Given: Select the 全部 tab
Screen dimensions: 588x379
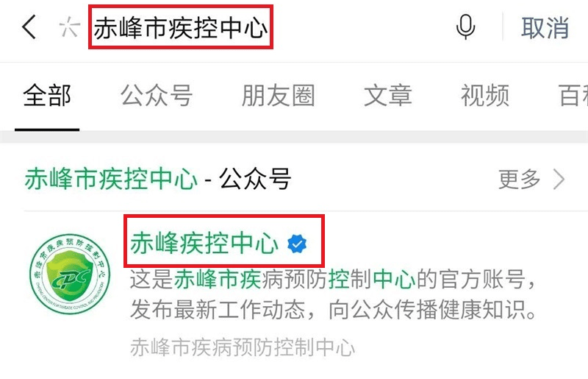Looking at the screenshot, I should click(x=47, y=96).
